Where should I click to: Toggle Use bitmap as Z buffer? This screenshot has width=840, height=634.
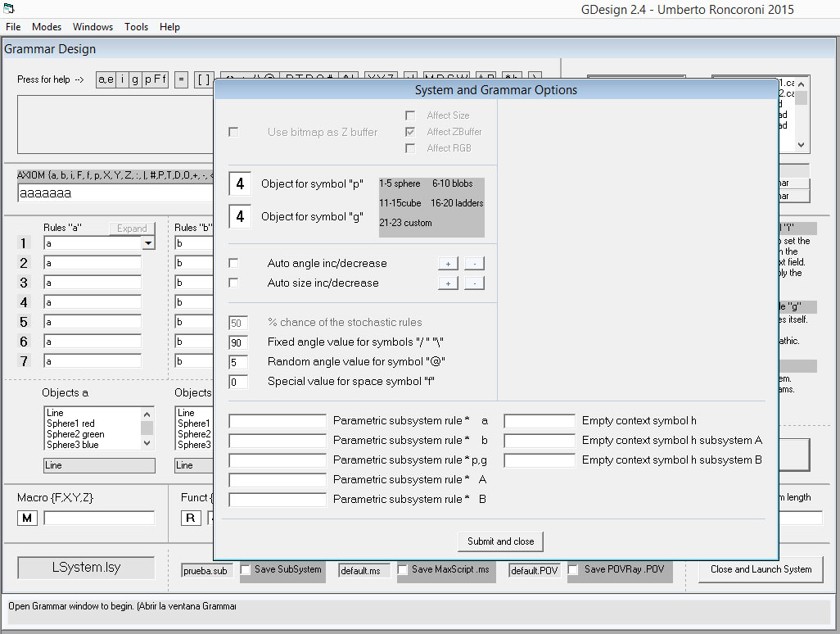(233, 132)
